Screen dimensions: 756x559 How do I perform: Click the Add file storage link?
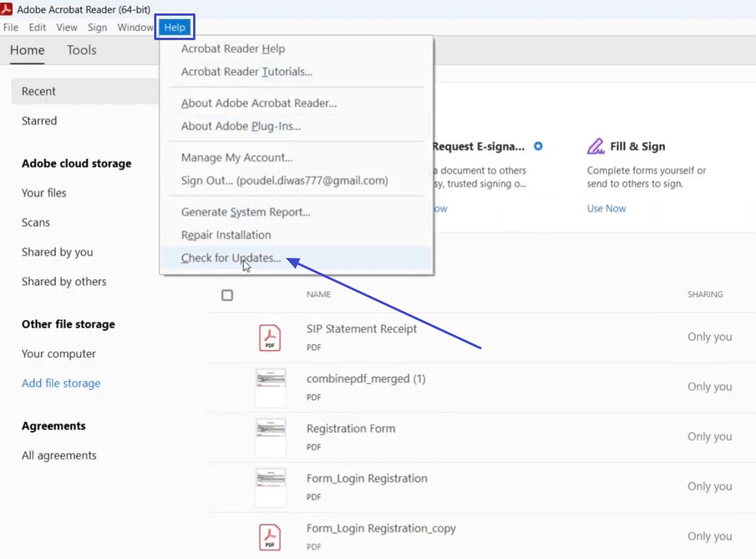pos(61,384)
